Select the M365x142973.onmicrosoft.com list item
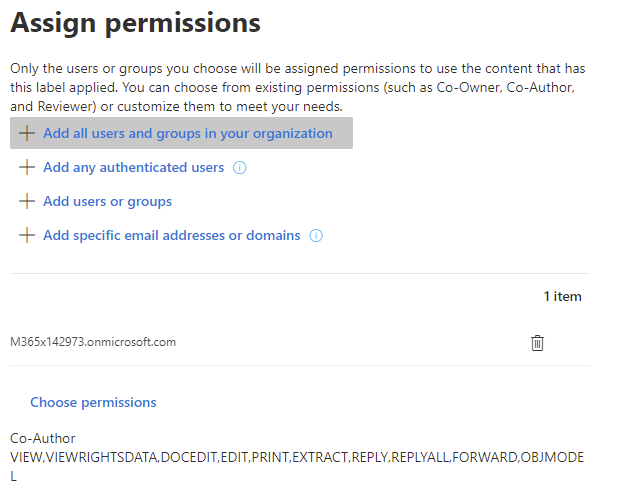The height and width of the screenshot is (502, 620). pos(93,342)
